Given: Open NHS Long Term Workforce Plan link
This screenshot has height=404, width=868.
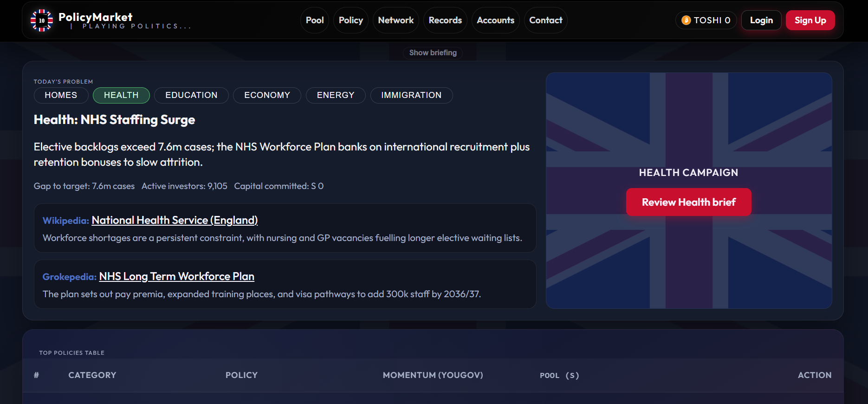Looking at the screenshot, I should (x=177, y=276).
